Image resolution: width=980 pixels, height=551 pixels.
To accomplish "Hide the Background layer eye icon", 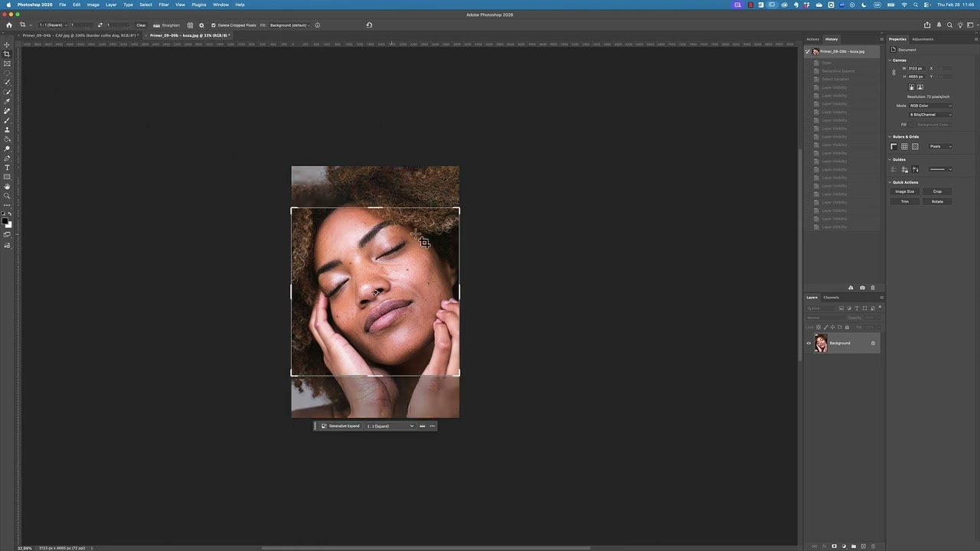I will [x=808, y=343].
